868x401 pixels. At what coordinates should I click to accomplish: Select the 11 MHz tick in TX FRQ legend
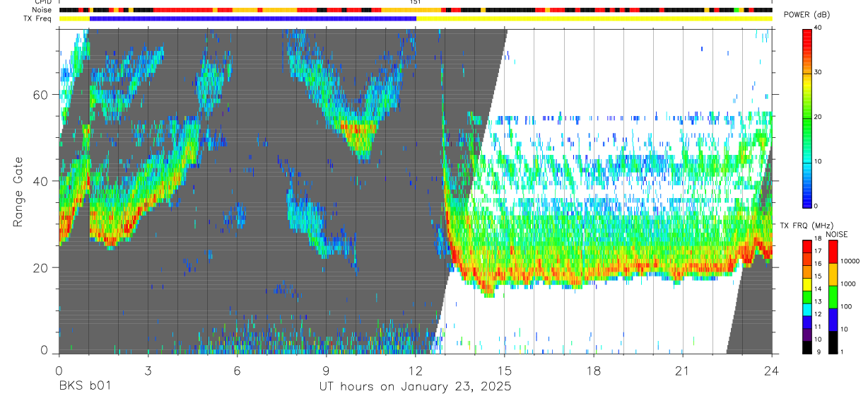(818, 327)
